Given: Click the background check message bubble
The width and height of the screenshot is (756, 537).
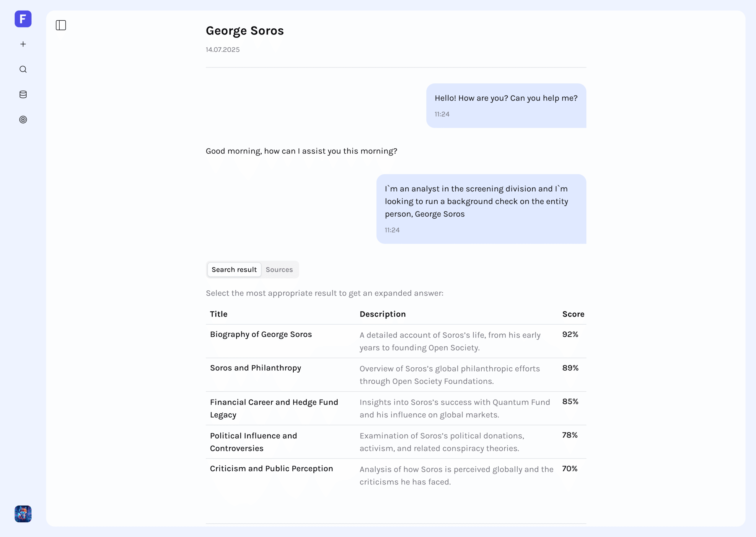Looking at the screenshot, I should click(481, 209).
